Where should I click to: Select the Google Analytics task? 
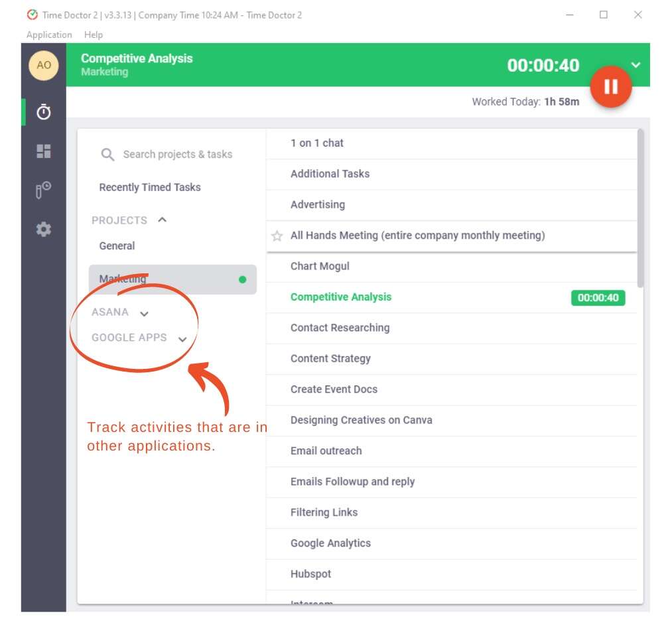330,543
